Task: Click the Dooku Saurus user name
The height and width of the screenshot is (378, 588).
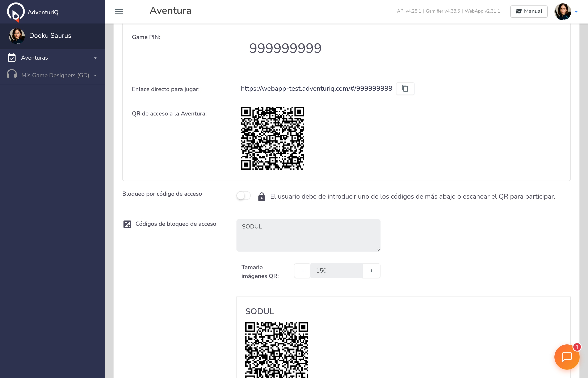Action: pos(50,35)
